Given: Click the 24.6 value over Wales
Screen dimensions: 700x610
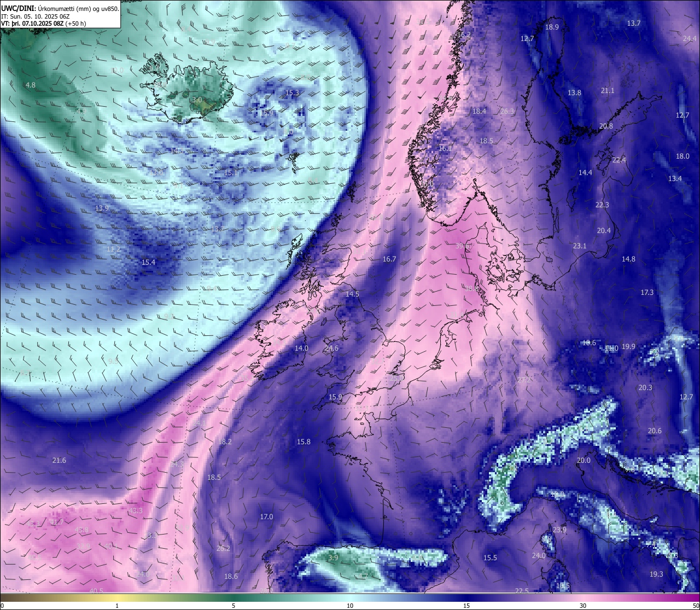Looking at the screenshot, I should (331, 348).
